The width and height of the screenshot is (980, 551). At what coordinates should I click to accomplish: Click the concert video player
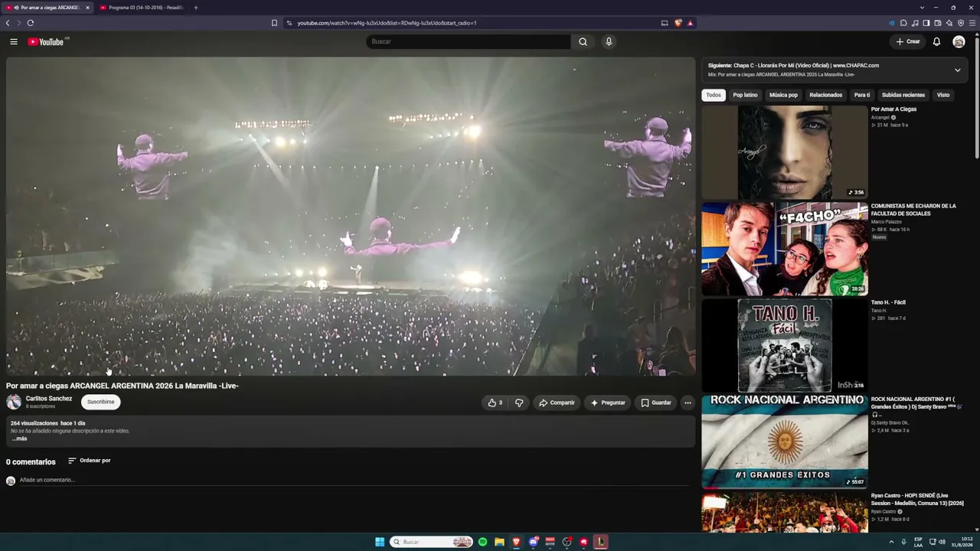(351, 217)
